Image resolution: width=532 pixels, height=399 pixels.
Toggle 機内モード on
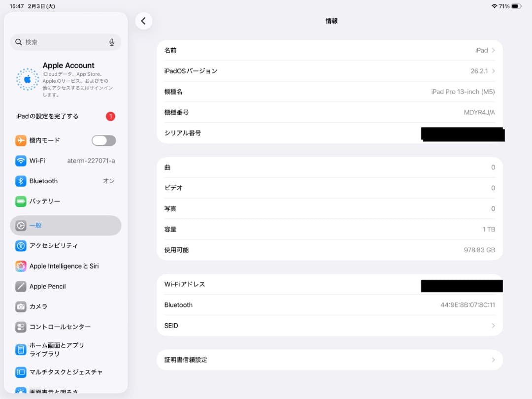pyautogui.click(x=103, y=140)
